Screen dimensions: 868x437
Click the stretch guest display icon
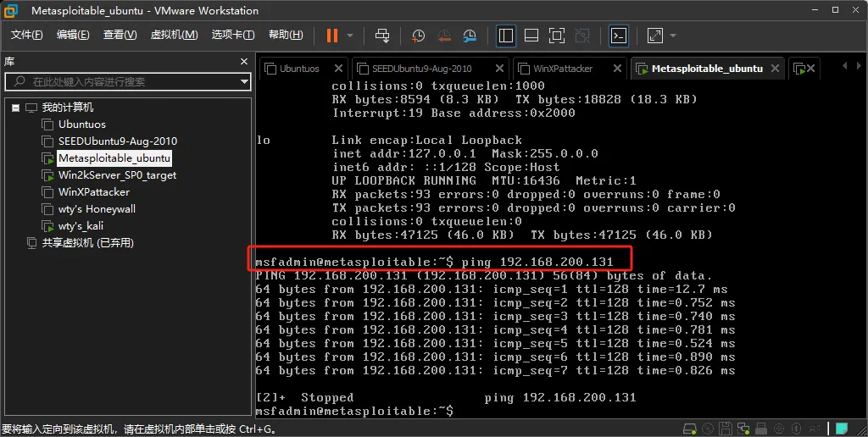coord(655,36)
